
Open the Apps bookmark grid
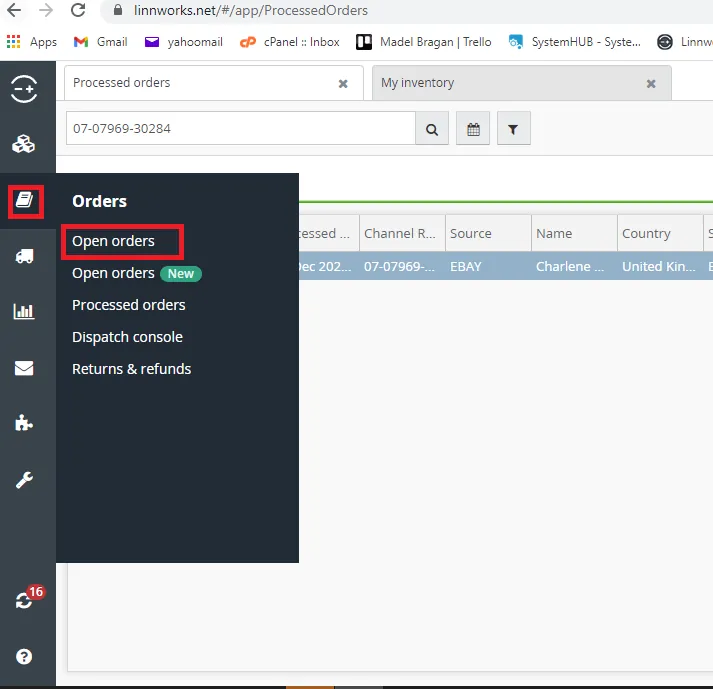pyautogui.click(x=32, y=42)
